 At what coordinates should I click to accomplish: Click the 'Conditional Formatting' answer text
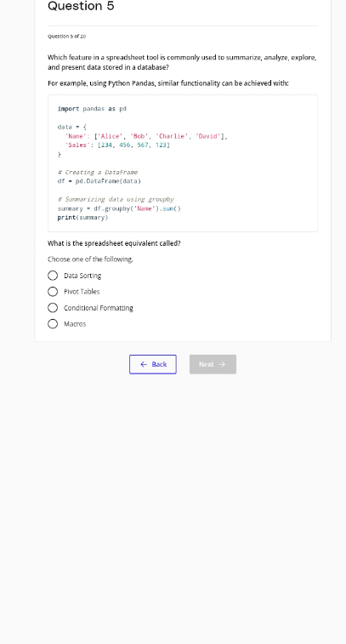tap(99, 308)
